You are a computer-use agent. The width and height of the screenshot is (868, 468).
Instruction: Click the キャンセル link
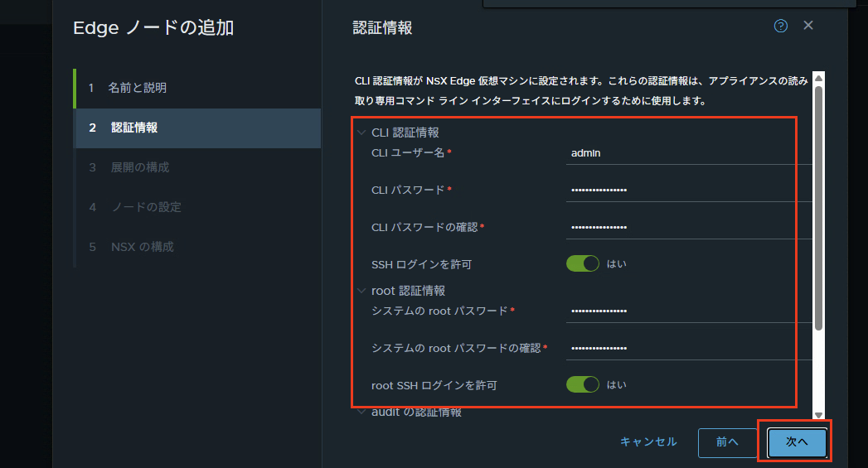point(648,442)
